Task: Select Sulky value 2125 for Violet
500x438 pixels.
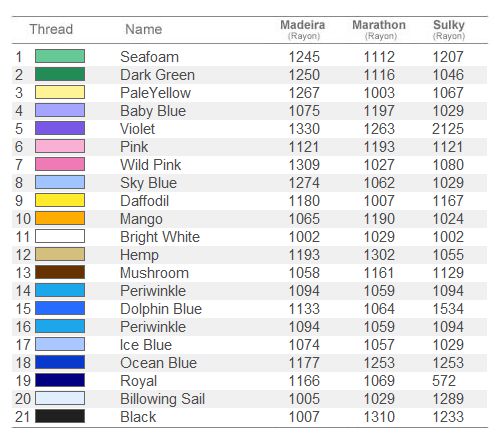Action: pos(448,129)
